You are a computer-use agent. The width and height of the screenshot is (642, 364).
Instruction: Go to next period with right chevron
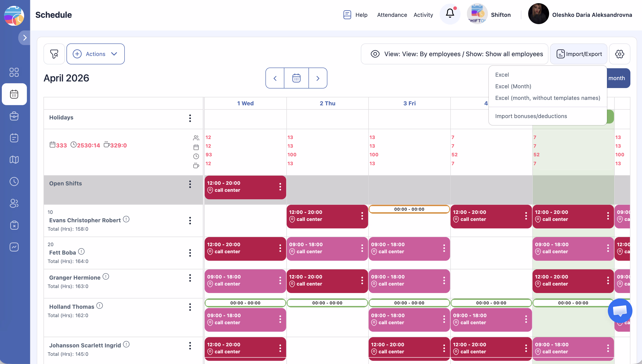[x=318, y=78]
